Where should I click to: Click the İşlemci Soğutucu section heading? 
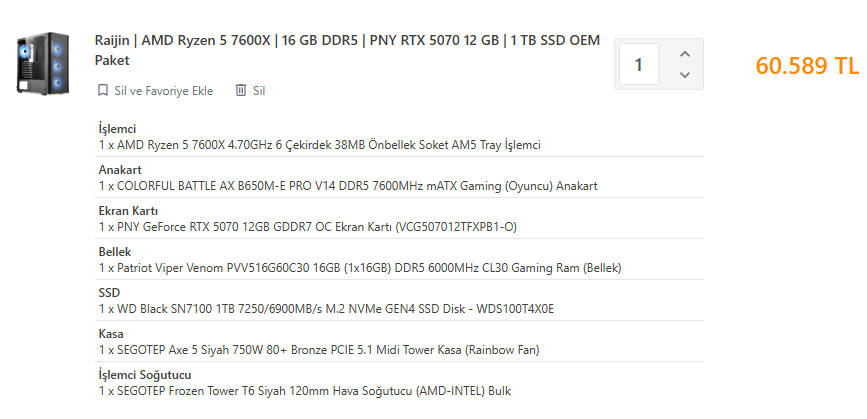tap(144, 375)
